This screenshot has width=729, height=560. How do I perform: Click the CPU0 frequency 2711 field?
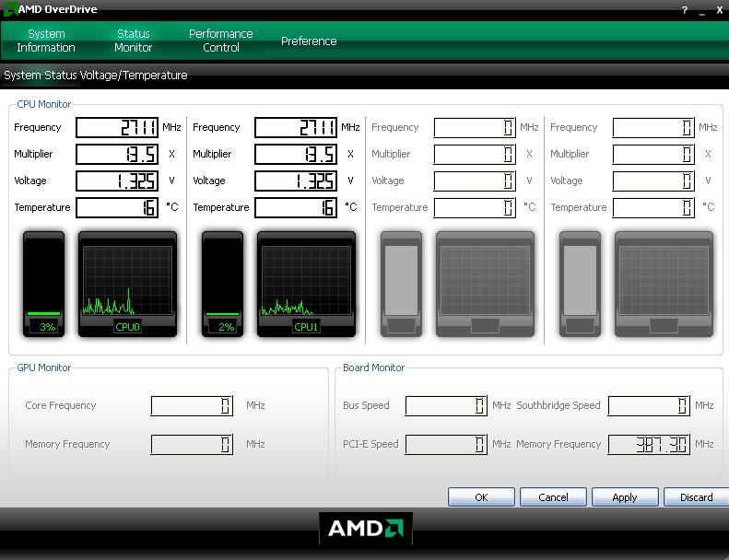[117, 127]
